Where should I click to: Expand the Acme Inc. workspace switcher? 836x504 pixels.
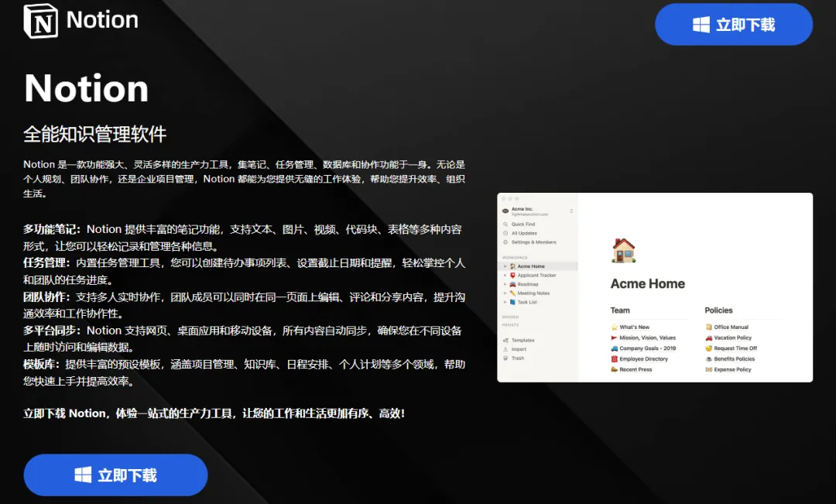571,211
